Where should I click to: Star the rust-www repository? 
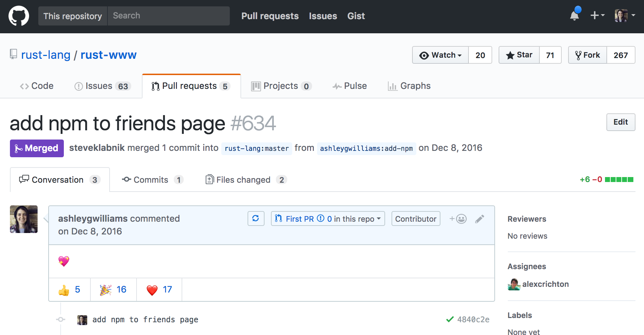tap(519, 55)
